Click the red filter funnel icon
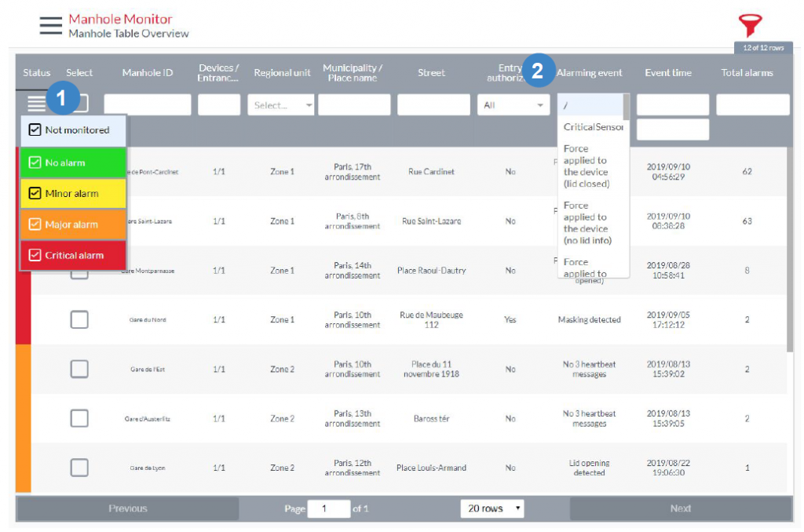This screenshot has height=532, width=804. [x=750, y=26]
